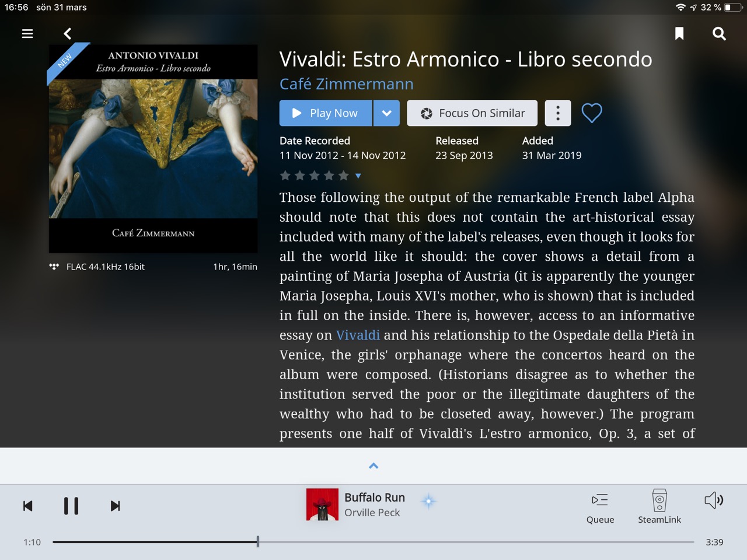
Task: Rate the album five stars
Action: [x=344, y=176]
